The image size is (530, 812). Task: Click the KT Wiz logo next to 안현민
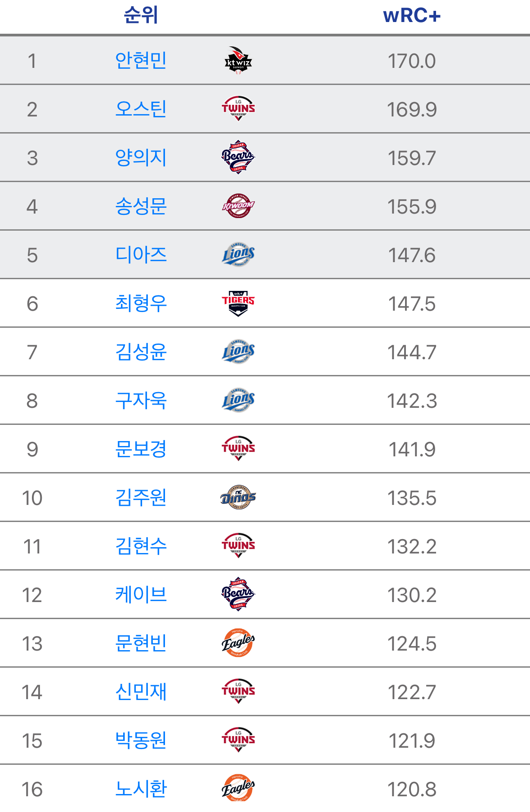click(238, 61)
